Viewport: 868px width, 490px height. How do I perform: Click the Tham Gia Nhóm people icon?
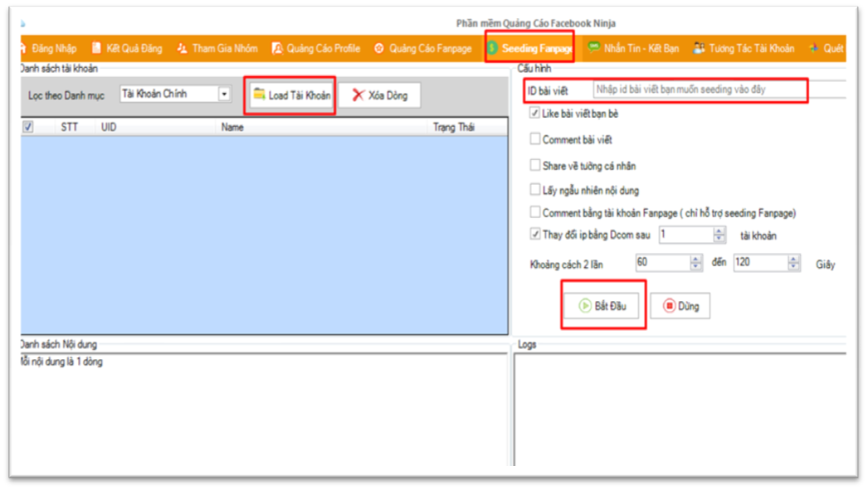click(x=182, y=48)
